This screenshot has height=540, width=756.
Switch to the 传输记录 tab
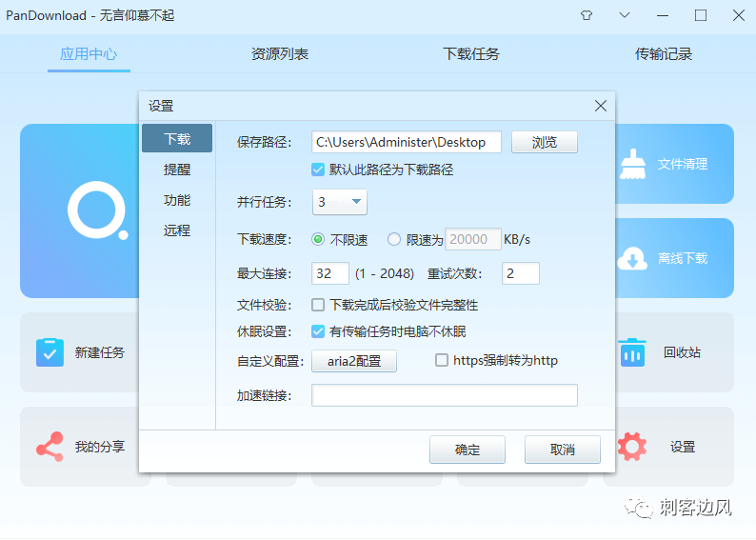click(x=663, y=54)
